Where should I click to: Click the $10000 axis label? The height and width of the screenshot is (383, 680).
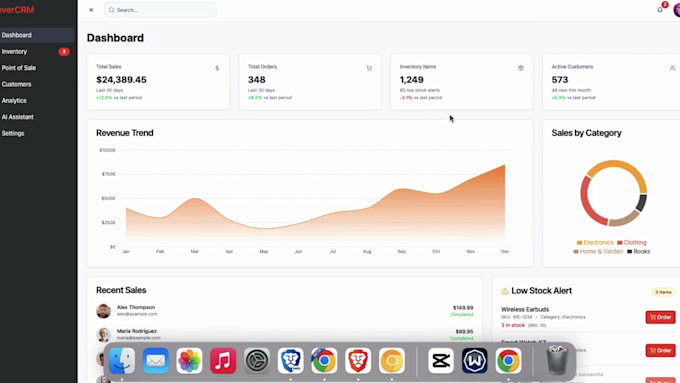tap(108, 150)
